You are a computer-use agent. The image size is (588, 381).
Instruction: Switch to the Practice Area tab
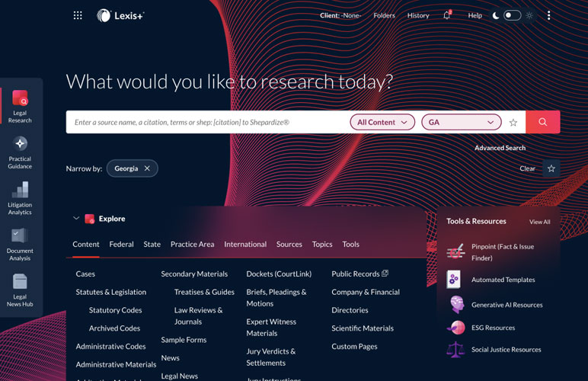pyautogui.click(x=192, y=244)
